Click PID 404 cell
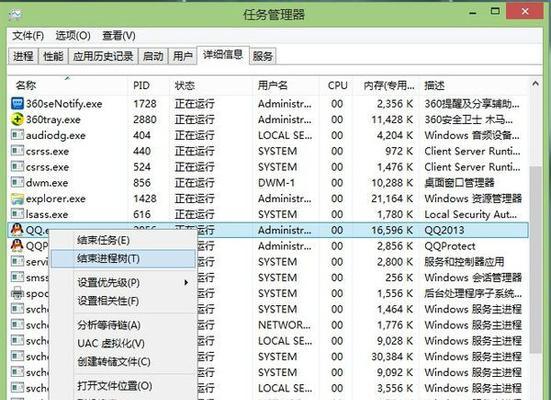 [x=142, y=135]
